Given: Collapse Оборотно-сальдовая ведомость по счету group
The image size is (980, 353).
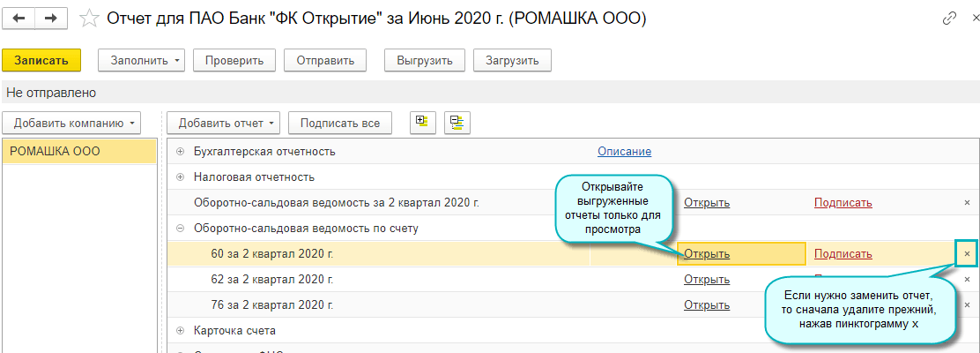Looking at the screenshot, I should (181, 229).
